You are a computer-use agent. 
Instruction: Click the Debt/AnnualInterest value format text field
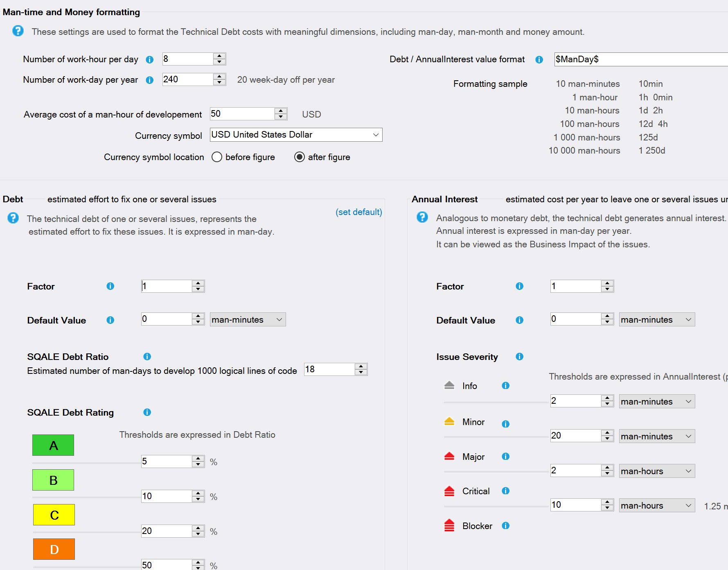point(640,59)
